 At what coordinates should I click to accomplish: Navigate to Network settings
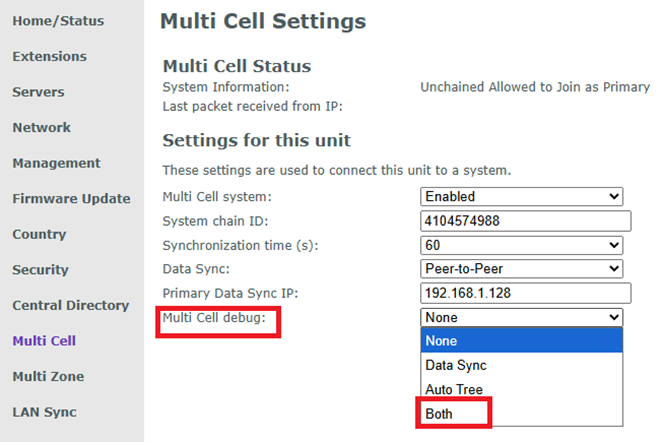[x=41, y=128]
